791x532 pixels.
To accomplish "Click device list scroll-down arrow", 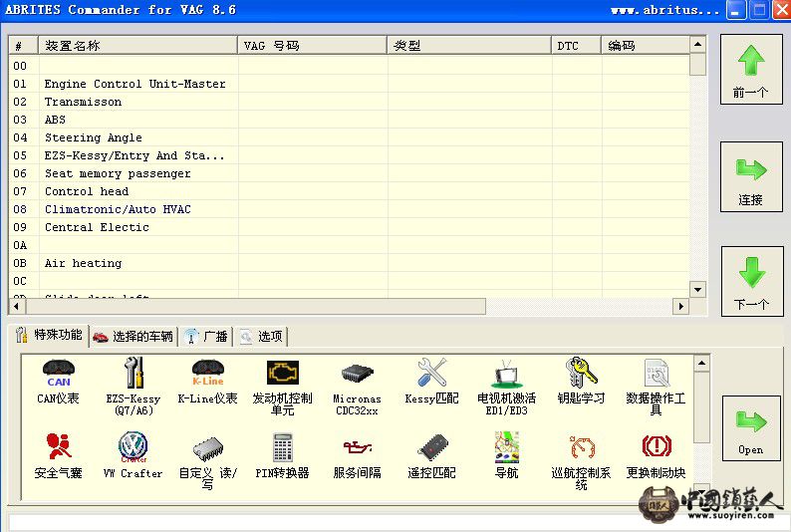I will tap(697, 290).
